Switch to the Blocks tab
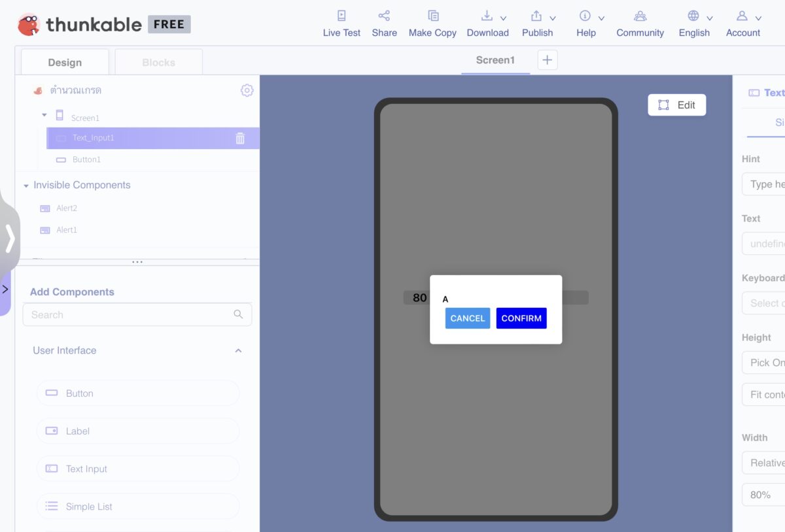Image resolution: width=785 pixels, height=532 pixels. point(158,62)
